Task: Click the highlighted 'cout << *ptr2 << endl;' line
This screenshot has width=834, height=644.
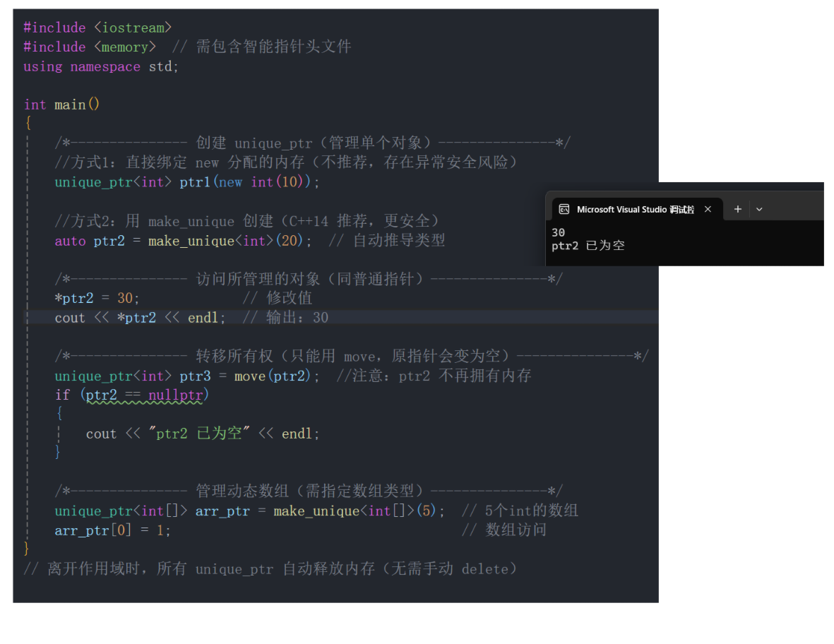Action: tap(140, 318)
